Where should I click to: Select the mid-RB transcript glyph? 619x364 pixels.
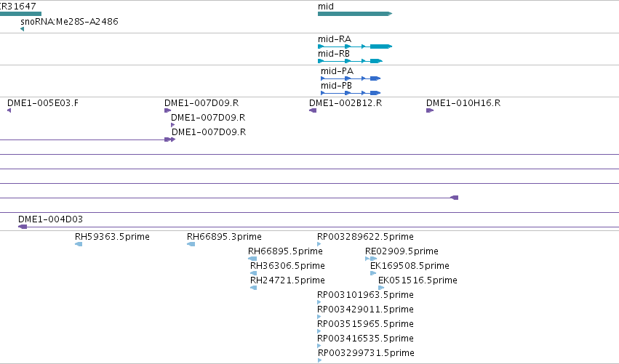350,61
